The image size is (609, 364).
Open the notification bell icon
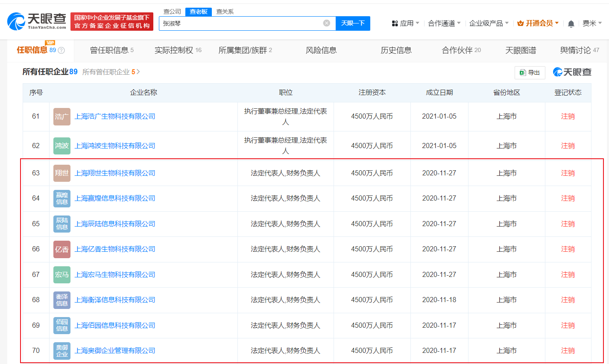(571, 24)
